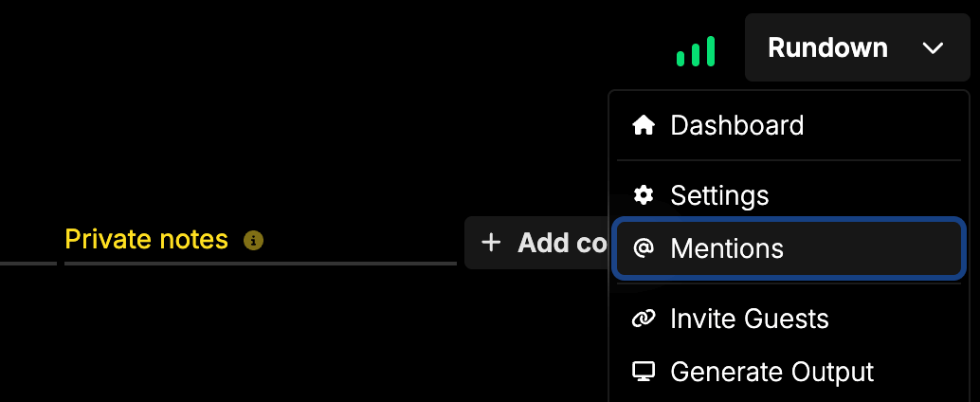
Task: Click the monitor icon beside Generate Output
Action: coord(644,372)
